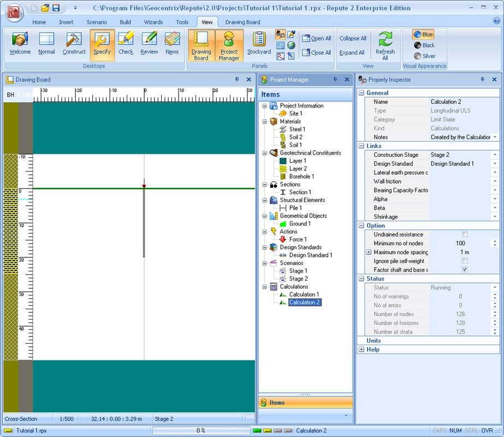Viewport: 504px width, 437px height.
Task: Click the Open All button
Action: click(317, 38)
